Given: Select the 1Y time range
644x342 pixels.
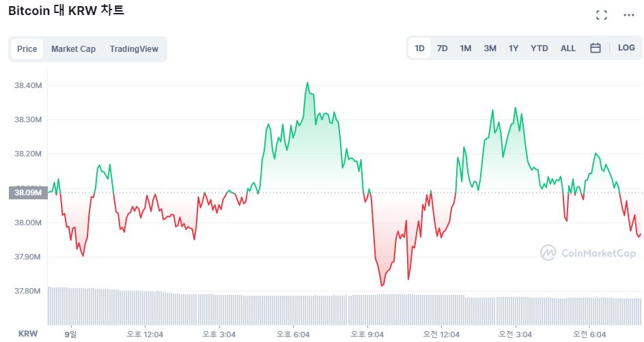Looking at the screenshot, I should click(514, 48).
